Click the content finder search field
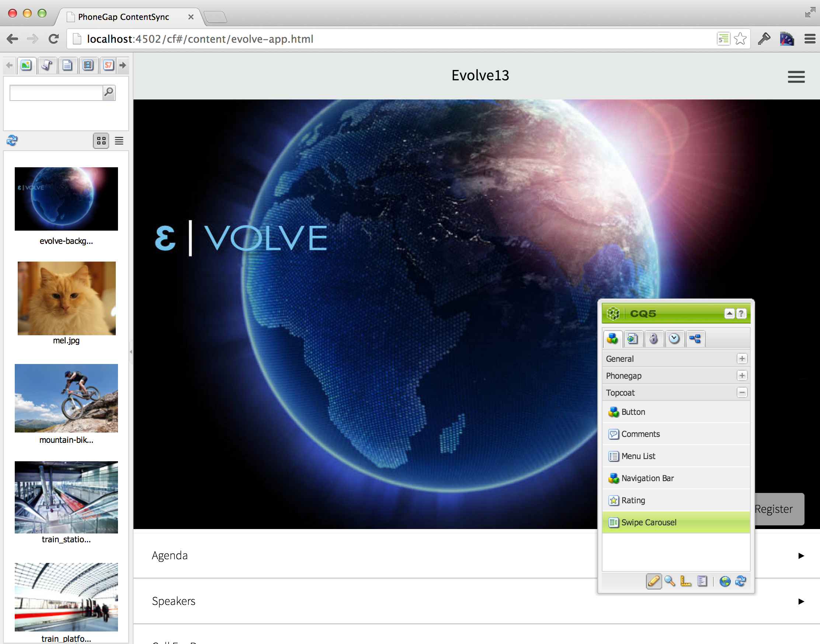The width and height of the screenshot is (820, 644). (56, 92)
